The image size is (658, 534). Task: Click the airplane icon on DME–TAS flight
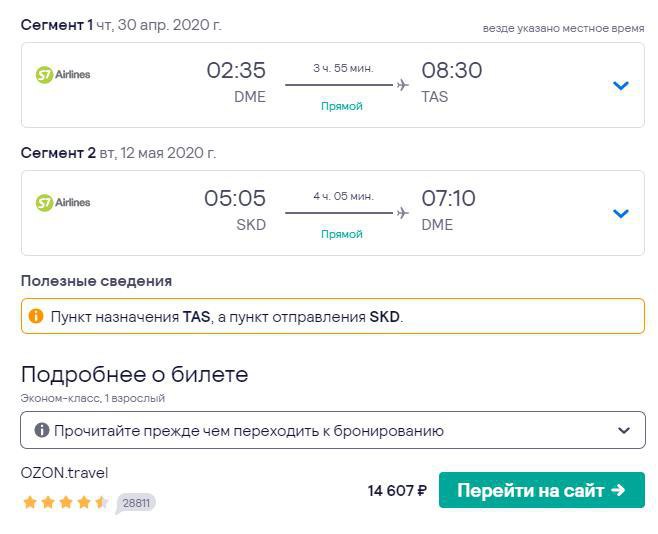coord(402,85)
